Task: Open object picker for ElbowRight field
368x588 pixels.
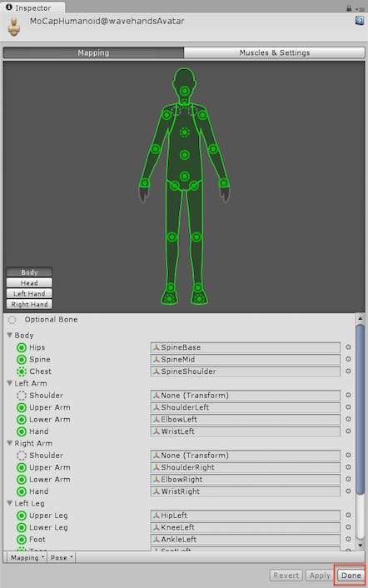Action: click(x=348, y=479)
